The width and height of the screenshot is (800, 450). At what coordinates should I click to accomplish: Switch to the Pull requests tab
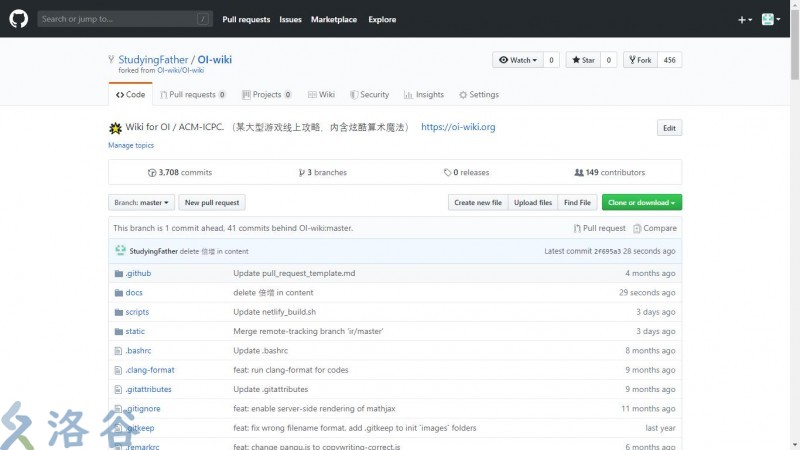click(192, 94)
